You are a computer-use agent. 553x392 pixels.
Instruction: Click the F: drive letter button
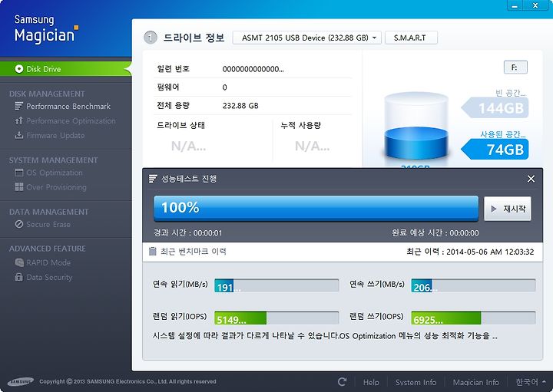515,68
